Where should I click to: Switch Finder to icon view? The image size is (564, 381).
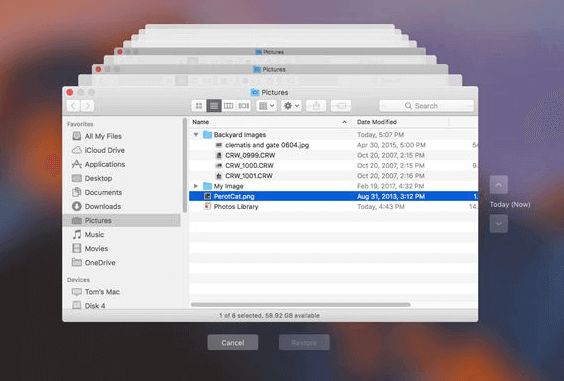coord(199,106)
